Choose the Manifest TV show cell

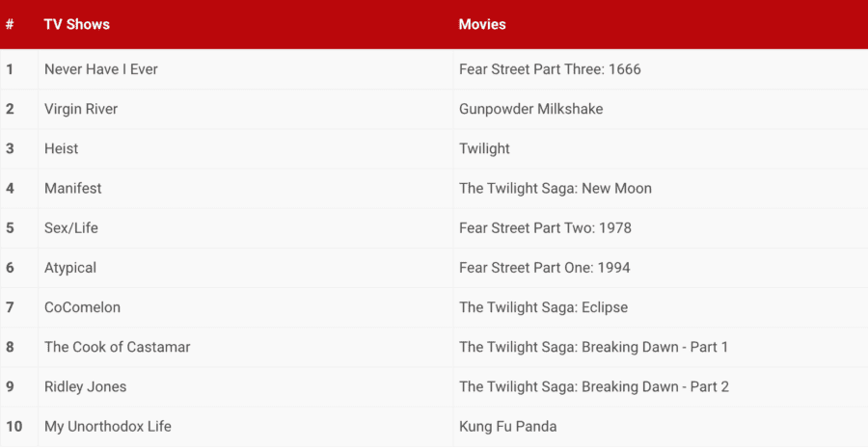pyautogui.click(x=73, y=188)
